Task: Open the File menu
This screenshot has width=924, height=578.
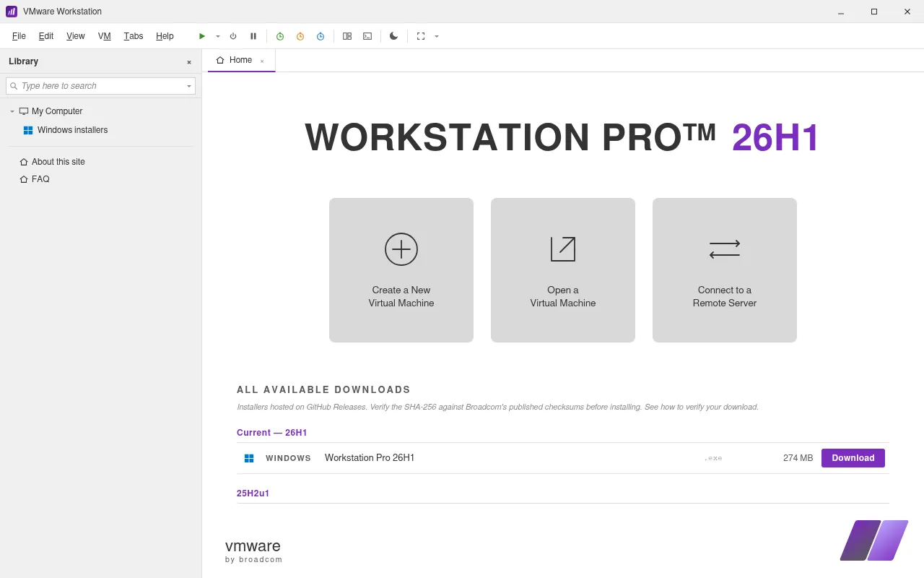Action: point(19,36)
